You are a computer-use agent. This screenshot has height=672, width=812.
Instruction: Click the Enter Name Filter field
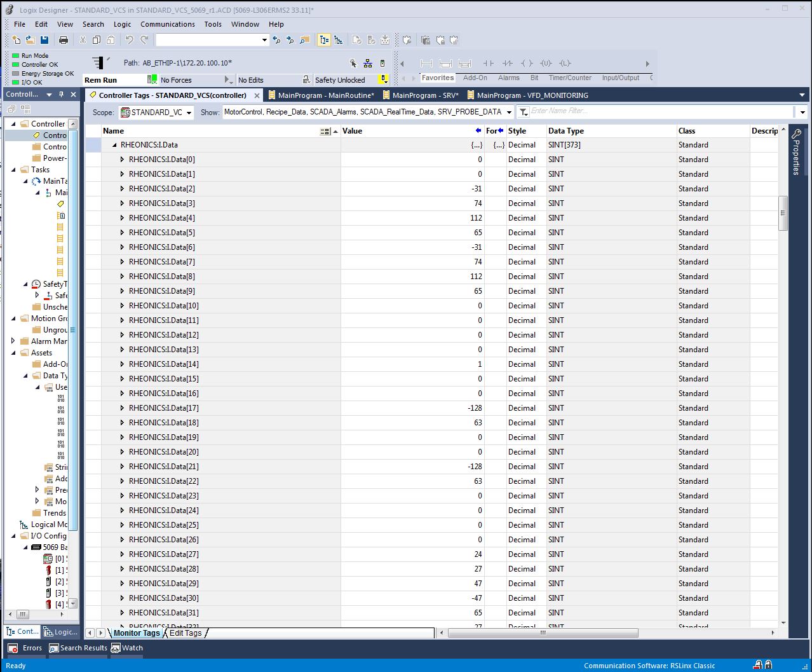point(661,111)
